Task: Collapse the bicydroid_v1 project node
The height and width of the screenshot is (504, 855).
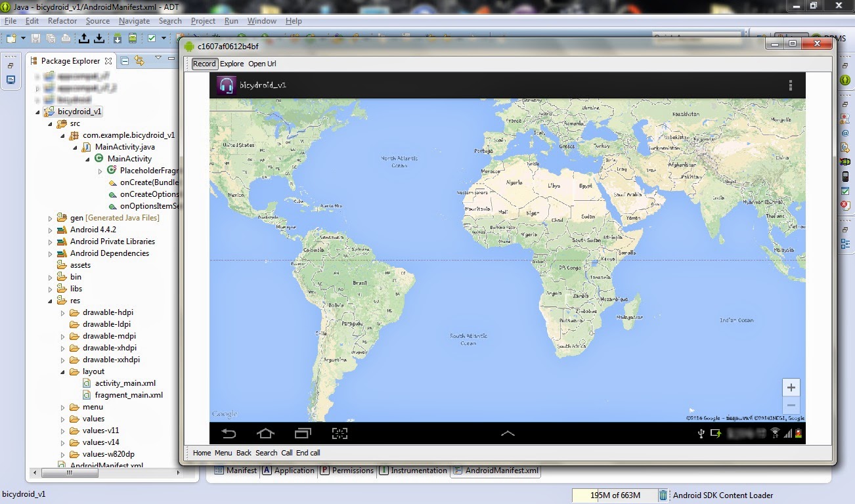Action: point(37,112)
